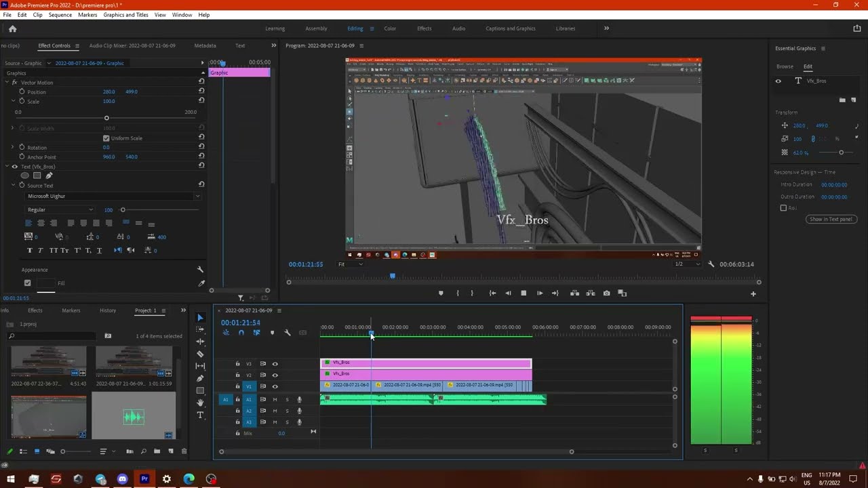868x488 pixels.
Task: Open the font family dropdown Microsoft Uighur
Action: point(113,196)
